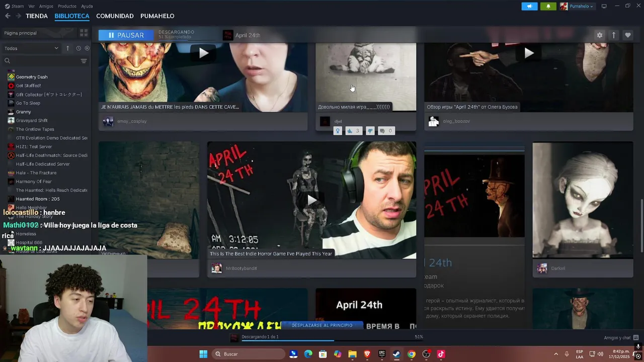
Task: Open Brave browser from the taskbar
Action: tap(367, 354)
